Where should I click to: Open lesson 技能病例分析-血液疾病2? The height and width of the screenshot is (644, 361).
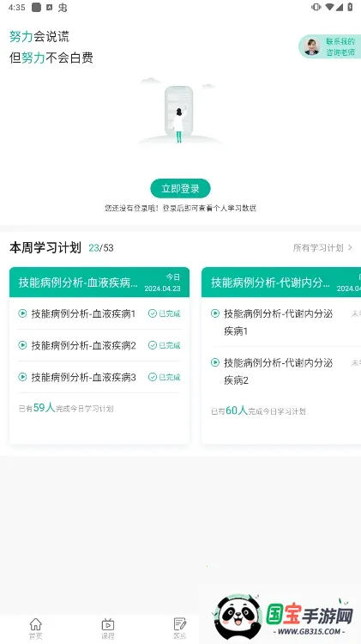coord(83,345)
